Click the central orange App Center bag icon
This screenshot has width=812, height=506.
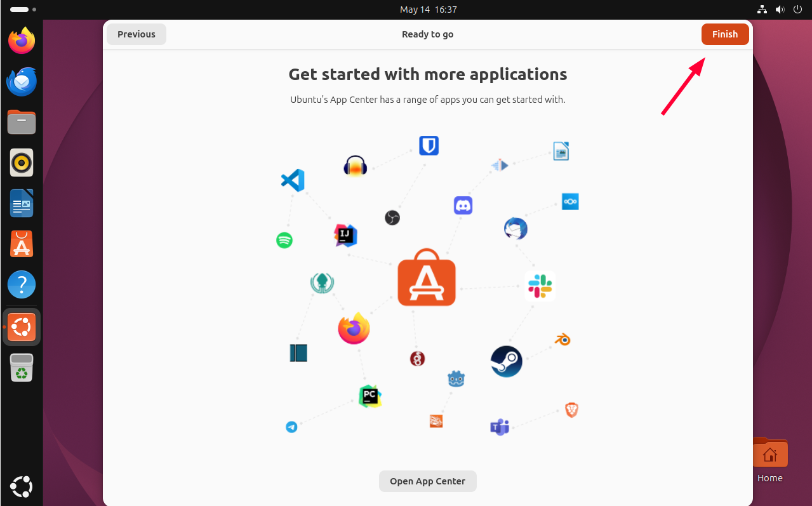(x=427, y=277)
